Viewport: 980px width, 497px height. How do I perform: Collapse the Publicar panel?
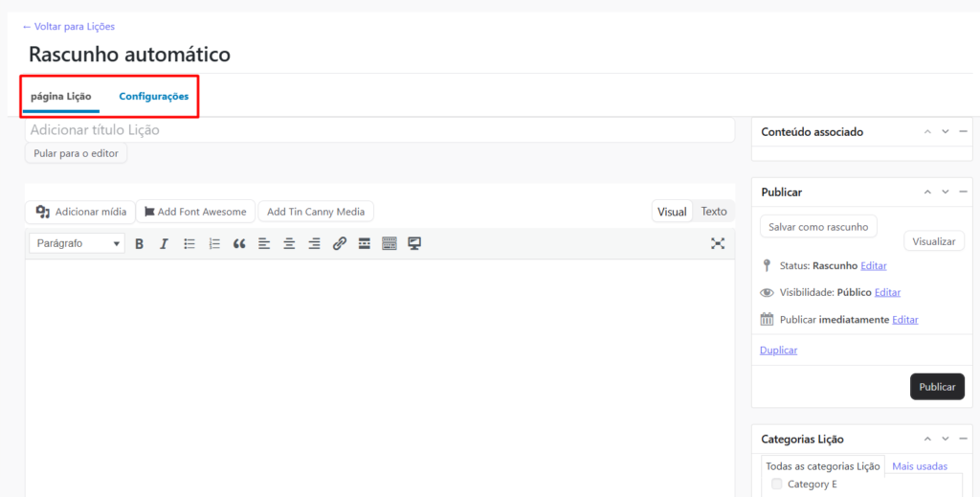coord(963,192)
